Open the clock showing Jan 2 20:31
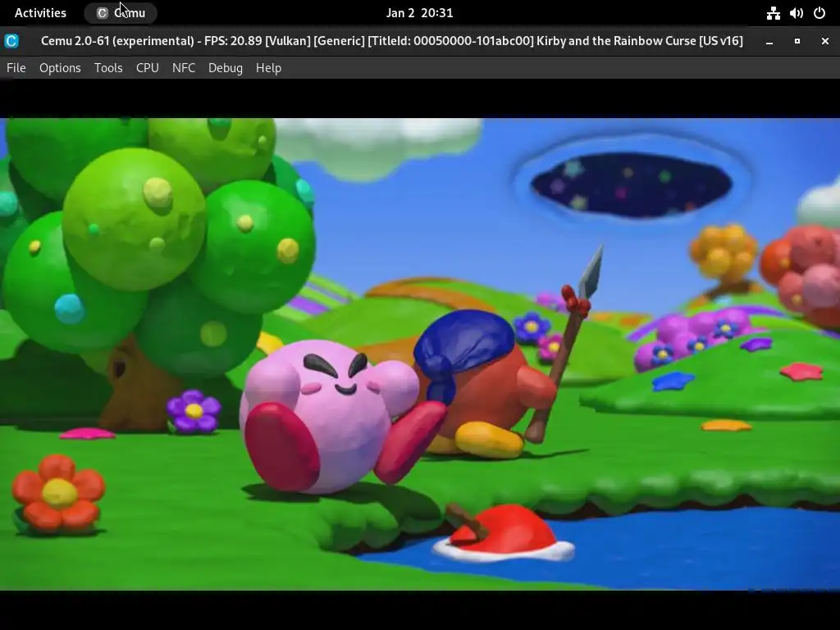 (419, 13)
